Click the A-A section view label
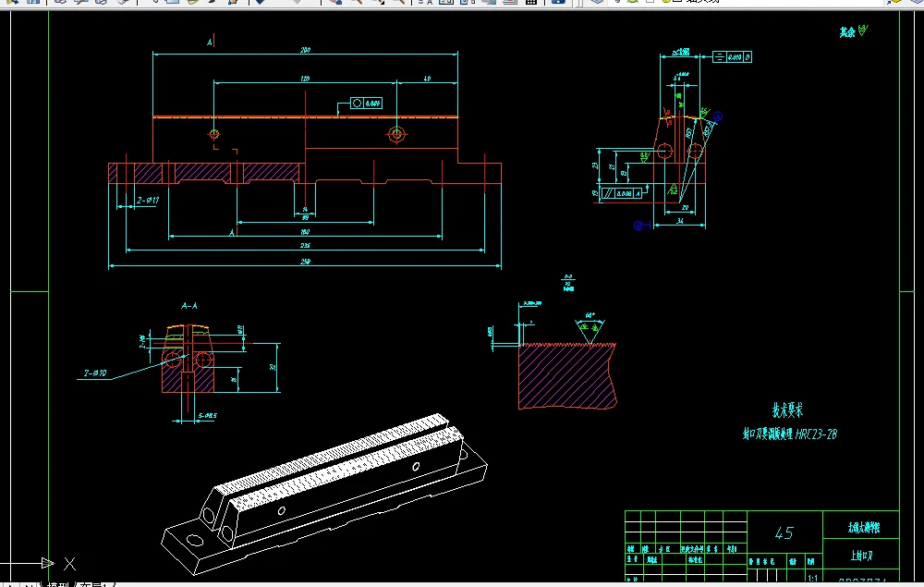Viewport: 924px width, 587px height. [189, 306]
